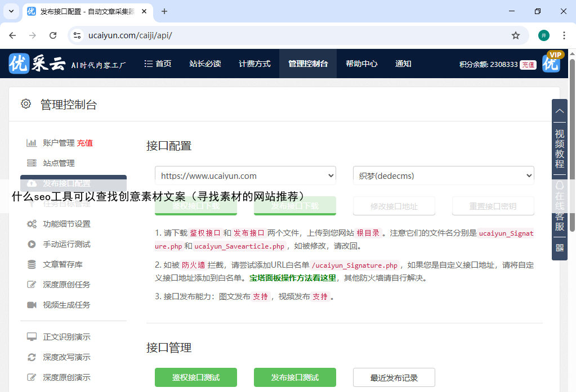Screen dimensions: 576x392
Task: Click the browser reload button
Action: (53, 35)
